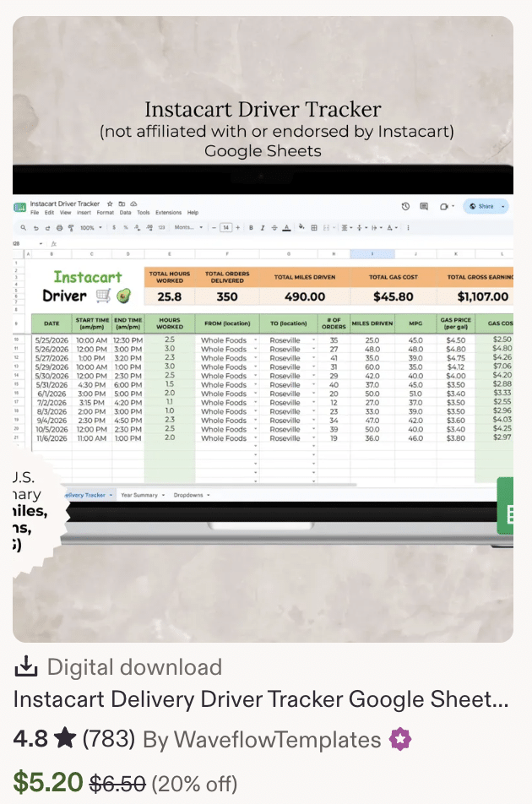Open the 123 number format menu
Screen dimensions: 532x804
[161, 228]
